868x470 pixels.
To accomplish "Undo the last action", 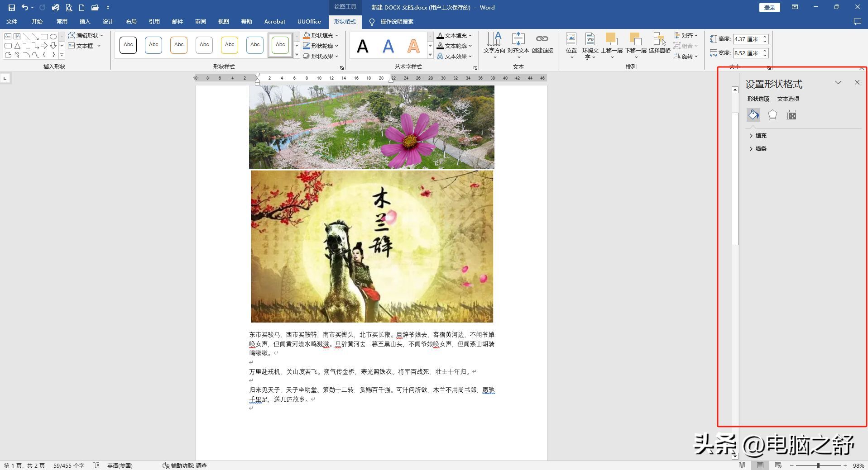I will tap(25, 7).
